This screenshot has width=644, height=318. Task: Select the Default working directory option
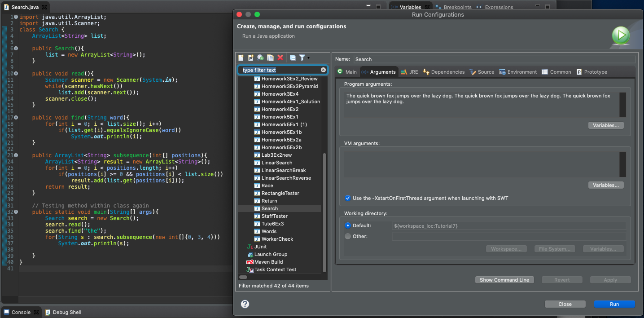click(x=348, y=225)
